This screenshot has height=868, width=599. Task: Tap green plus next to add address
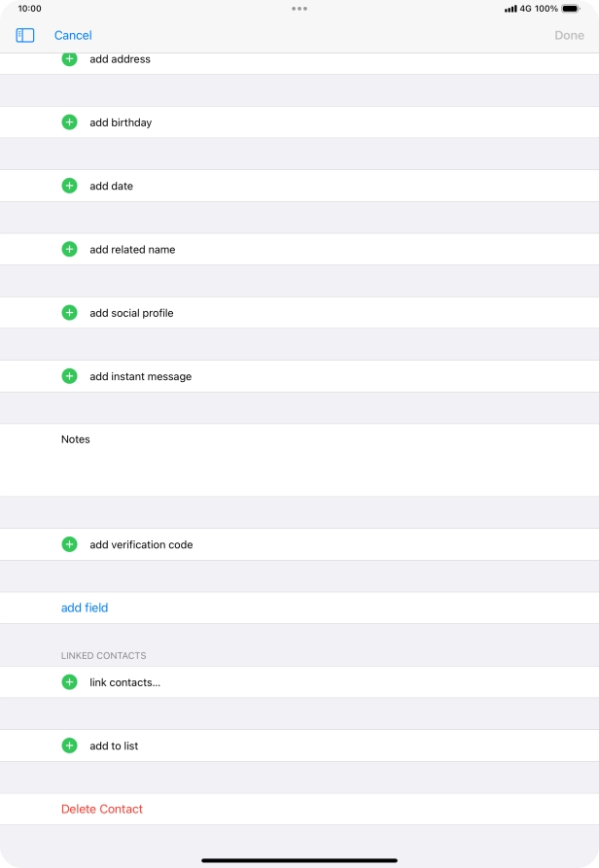tap(69, 59)
